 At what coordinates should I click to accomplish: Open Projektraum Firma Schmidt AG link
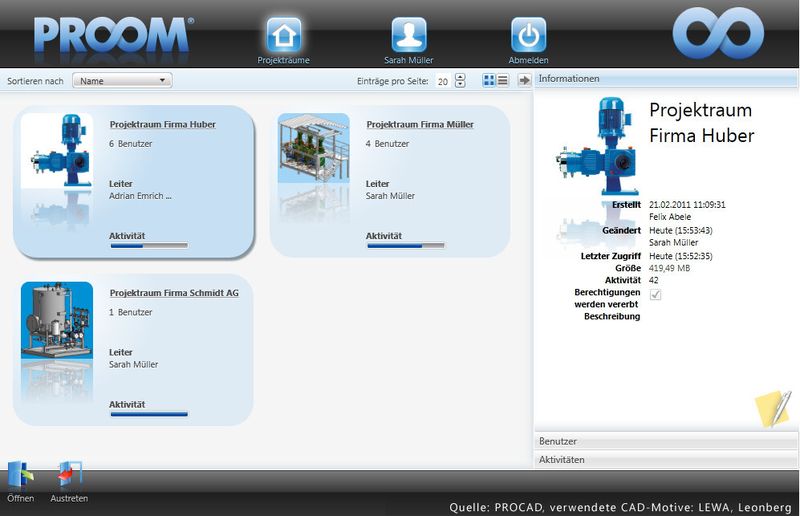[x=174, y=293]
